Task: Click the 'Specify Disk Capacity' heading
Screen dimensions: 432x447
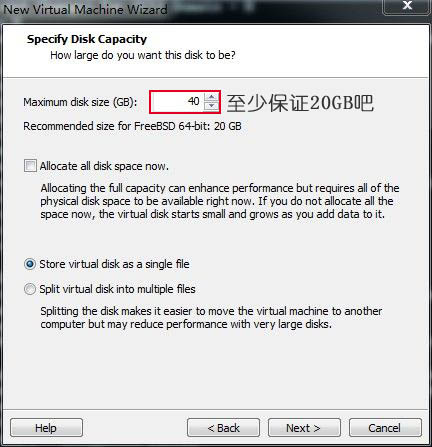Action: [87, 39]
